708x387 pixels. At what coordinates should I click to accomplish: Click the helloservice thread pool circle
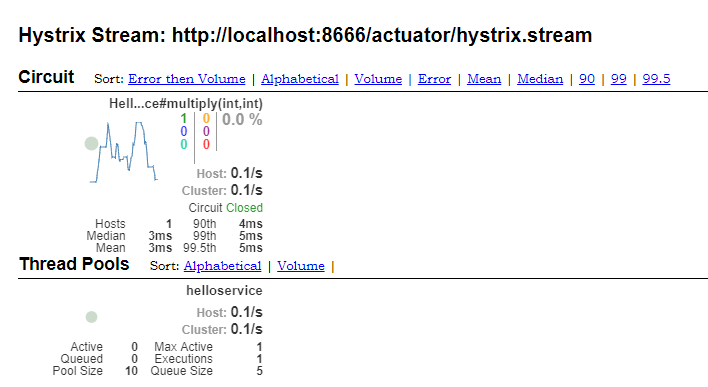tap(92, 317)
